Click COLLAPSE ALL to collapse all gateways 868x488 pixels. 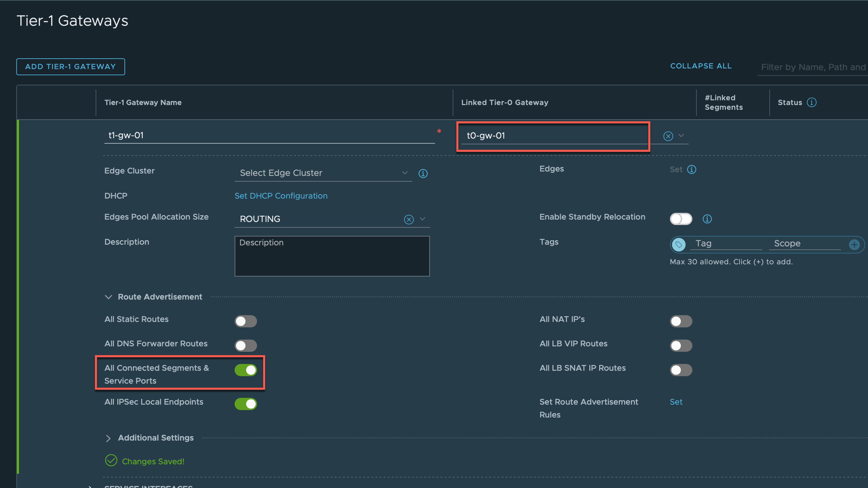(x=701, y=65)
